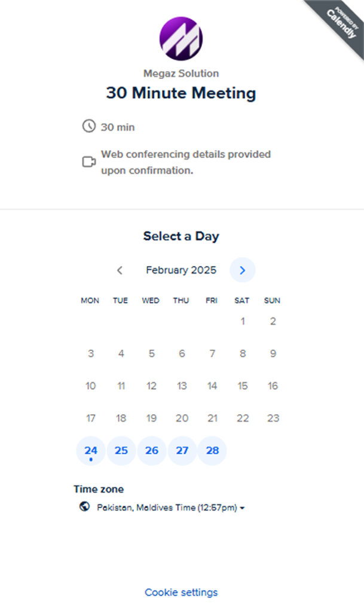364x612 pixels.
Task: Click the clock duration icon
Action: tap(88, 126)
